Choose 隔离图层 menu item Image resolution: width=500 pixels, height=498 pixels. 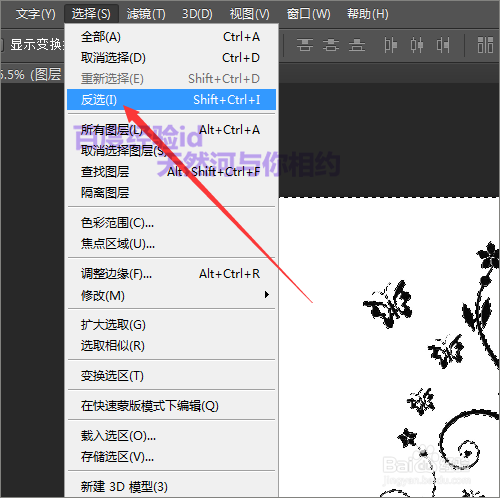pos(171,192)
